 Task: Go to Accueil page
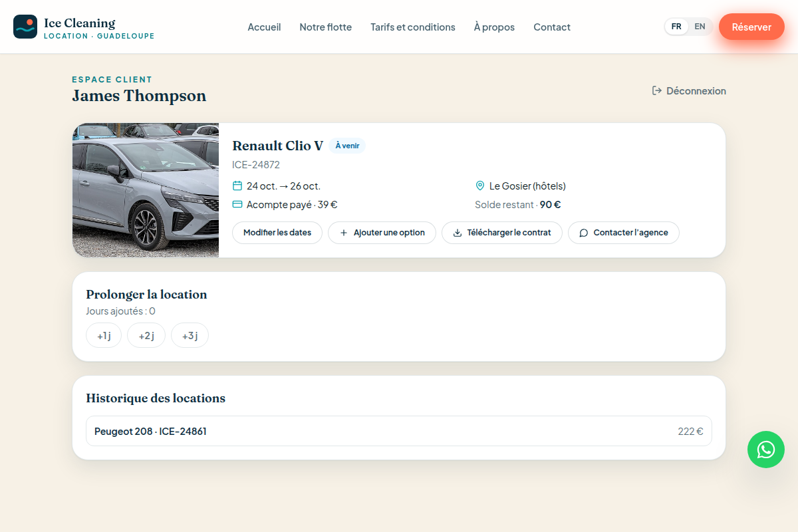(x=264, y=27)
